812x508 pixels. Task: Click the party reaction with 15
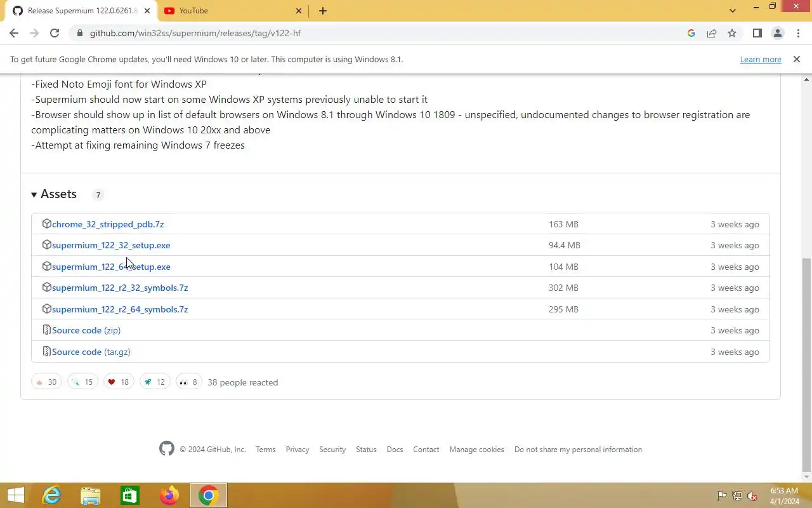coord(82,382)
